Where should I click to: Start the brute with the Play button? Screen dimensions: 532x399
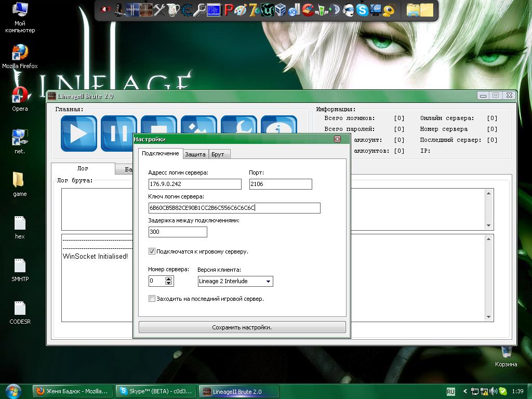[79, 134]
